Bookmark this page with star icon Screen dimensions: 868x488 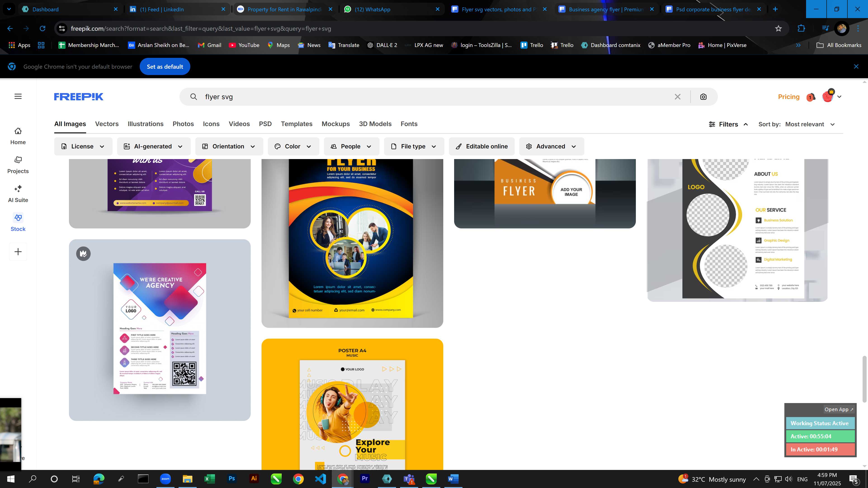(x=778, y=29)
